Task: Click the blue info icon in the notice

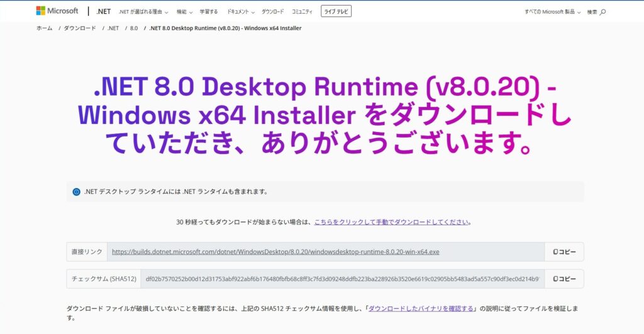Action: [77, 192]
